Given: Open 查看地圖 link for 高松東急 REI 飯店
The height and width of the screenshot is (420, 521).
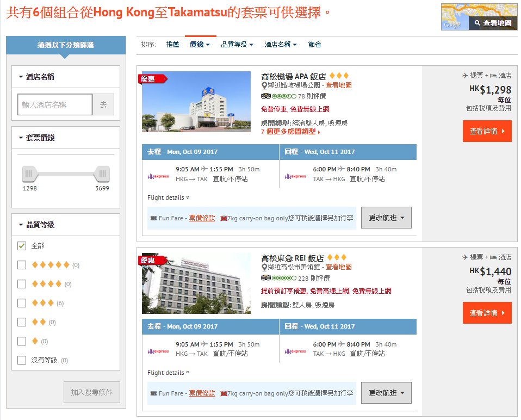Looking at the screenshot, I should 339,267.
